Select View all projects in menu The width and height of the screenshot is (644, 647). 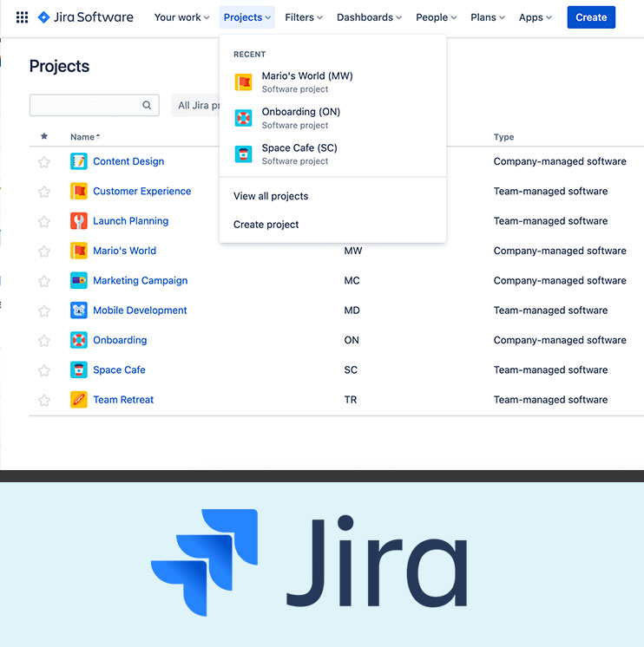[271, 196]
